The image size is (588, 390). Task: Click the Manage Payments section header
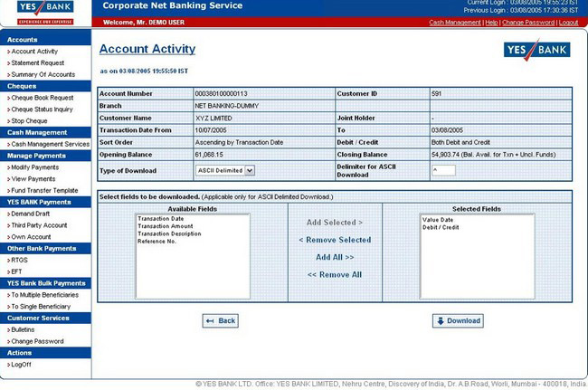45,156
